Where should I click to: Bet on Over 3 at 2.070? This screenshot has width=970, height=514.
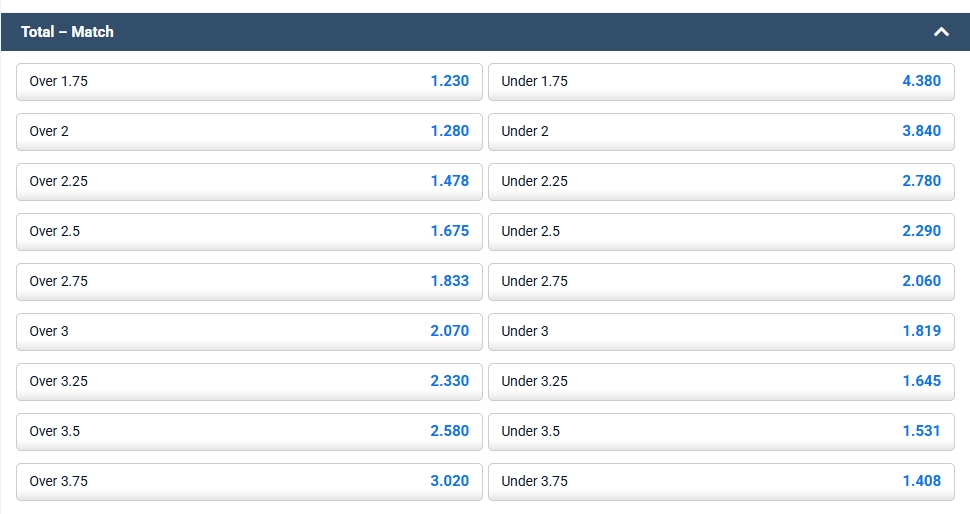pos(249,331)
